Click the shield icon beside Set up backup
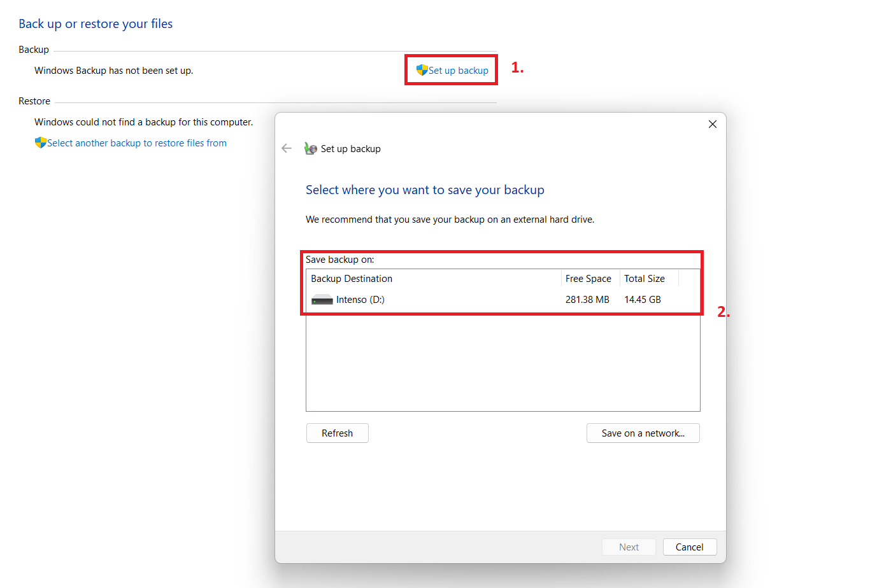This screenshot has width=870, height=588. (422, 70)
